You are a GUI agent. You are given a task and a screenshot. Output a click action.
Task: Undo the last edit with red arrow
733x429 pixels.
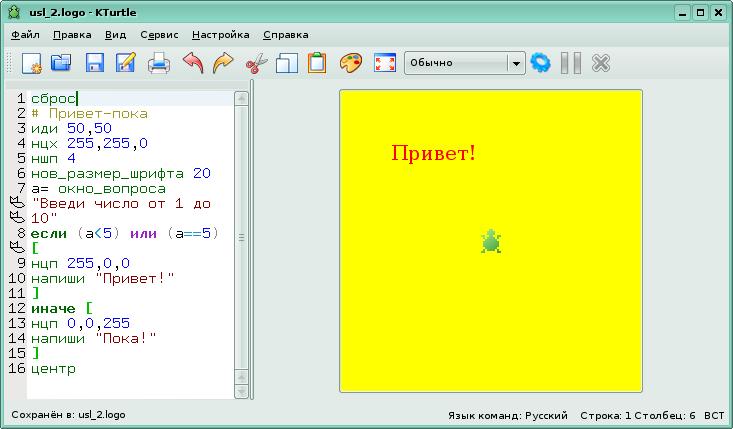coord(192,63)
